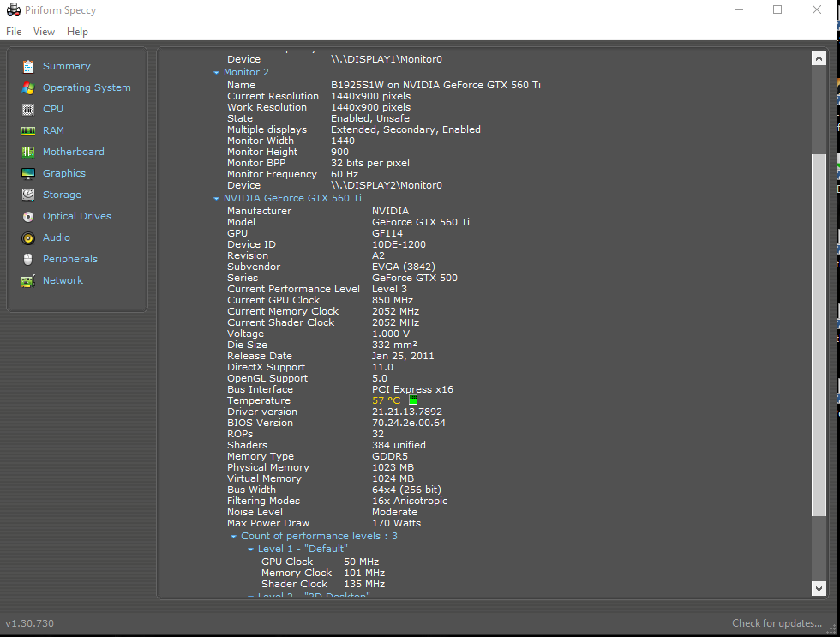This screenshot has height=637, width=840.
Task: Open the Peripherals section
Action: 70,259
